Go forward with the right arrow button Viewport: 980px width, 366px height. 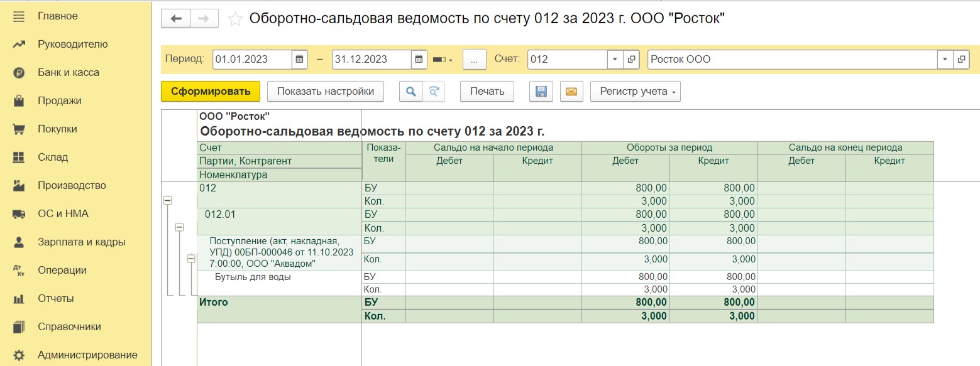(x=204, y=19)
